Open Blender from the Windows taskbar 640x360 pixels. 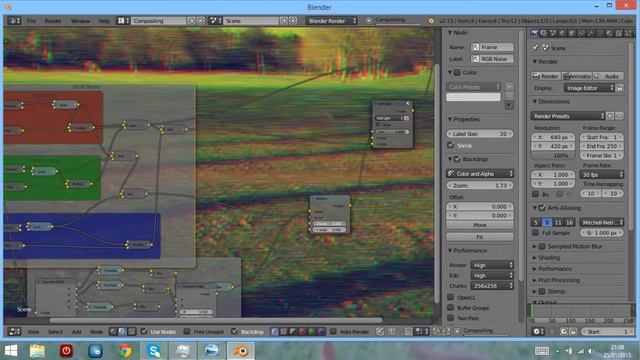(241, 351)
